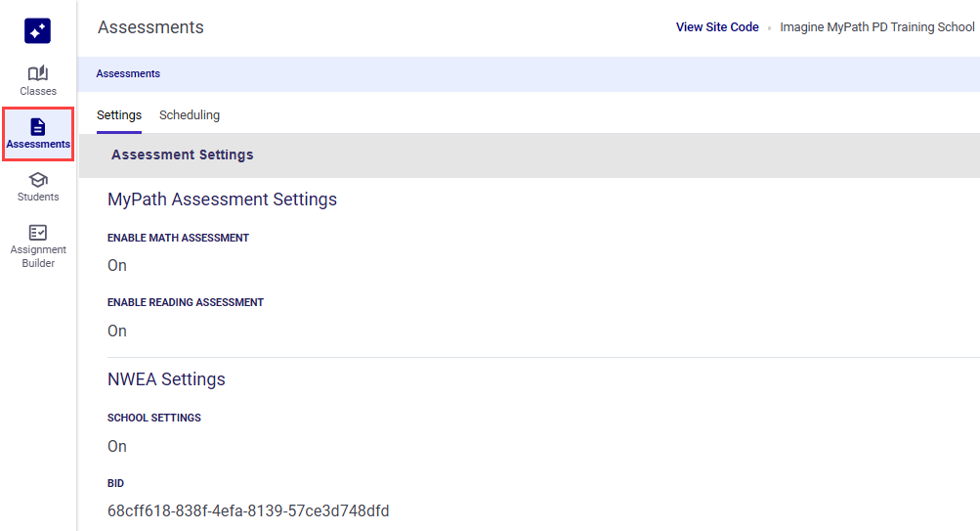Click the NWEA Settings heading
The width and height of the screenshot is (980, 531).
pos(166,379)
